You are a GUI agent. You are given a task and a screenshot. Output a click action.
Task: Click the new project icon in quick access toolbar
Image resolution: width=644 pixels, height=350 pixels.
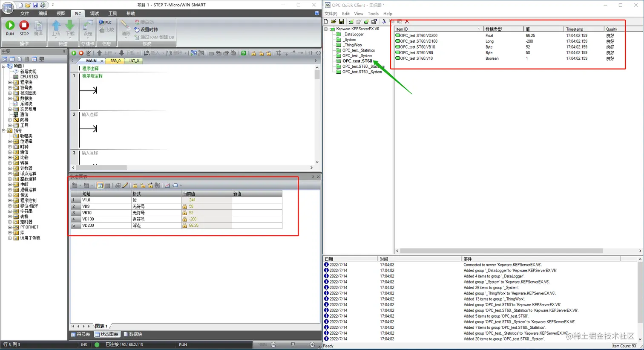20,5
